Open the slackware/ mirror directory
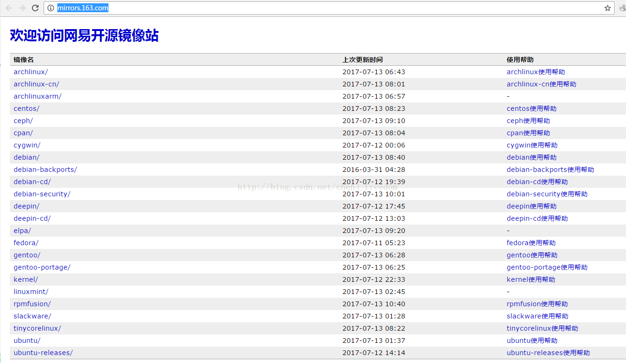 32,316
